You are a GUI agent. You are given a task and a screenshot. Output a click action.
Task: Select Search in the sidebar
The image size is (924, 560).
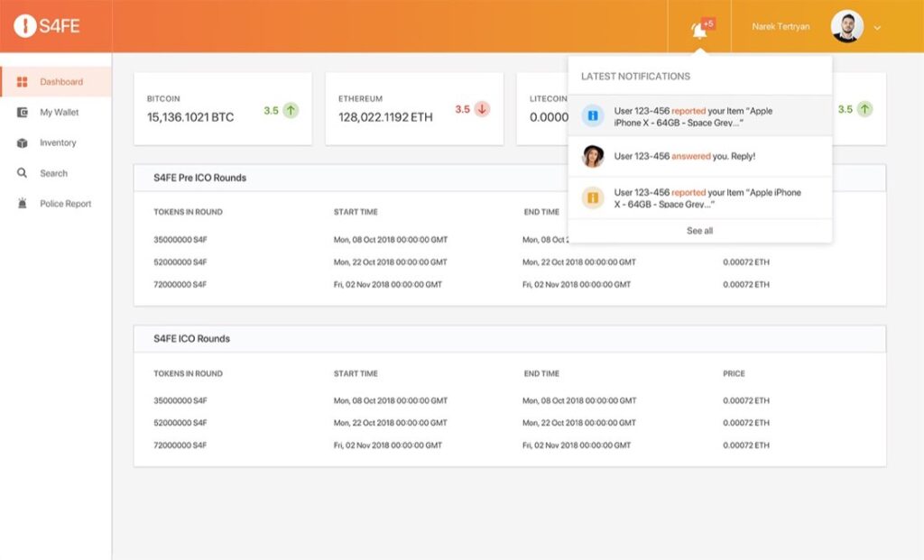56,173
